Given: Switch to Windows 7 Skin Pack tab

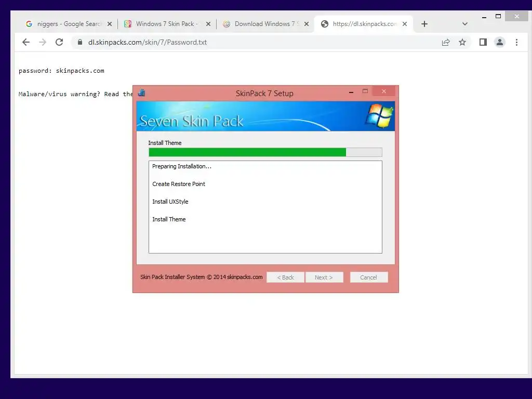Looking at the screenshot, I should click(x=163, y=24).
